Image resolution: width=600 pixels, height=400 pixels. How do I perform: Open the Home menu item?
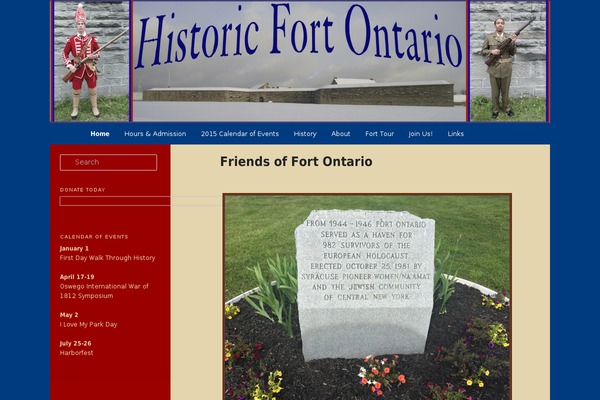[99, 134]
